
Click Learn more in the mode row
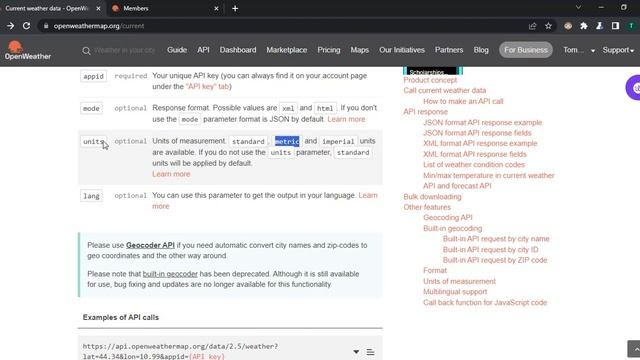[346, 119]
